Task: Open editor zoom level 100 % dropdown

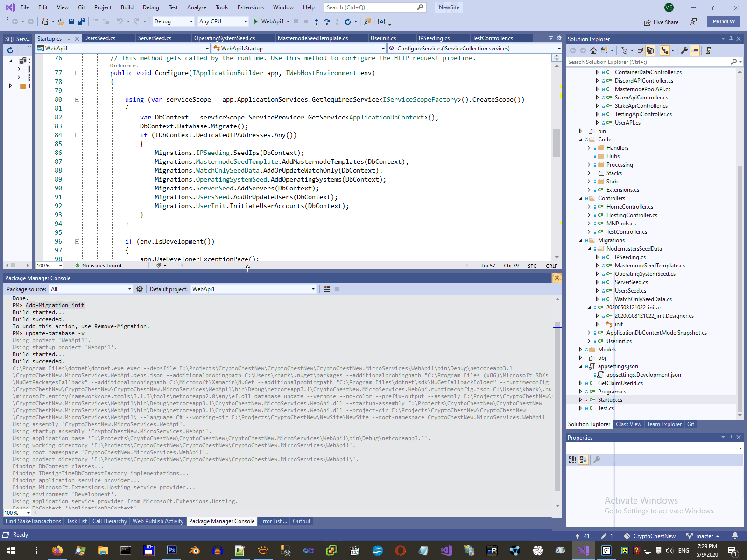Action: pyautogui.click(x=49, y=266)
